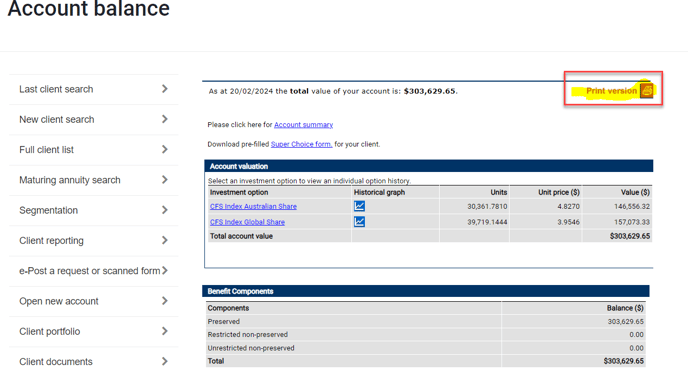Select Open new account
Screen dimensions: 688x371
click(x=93, y=301)
